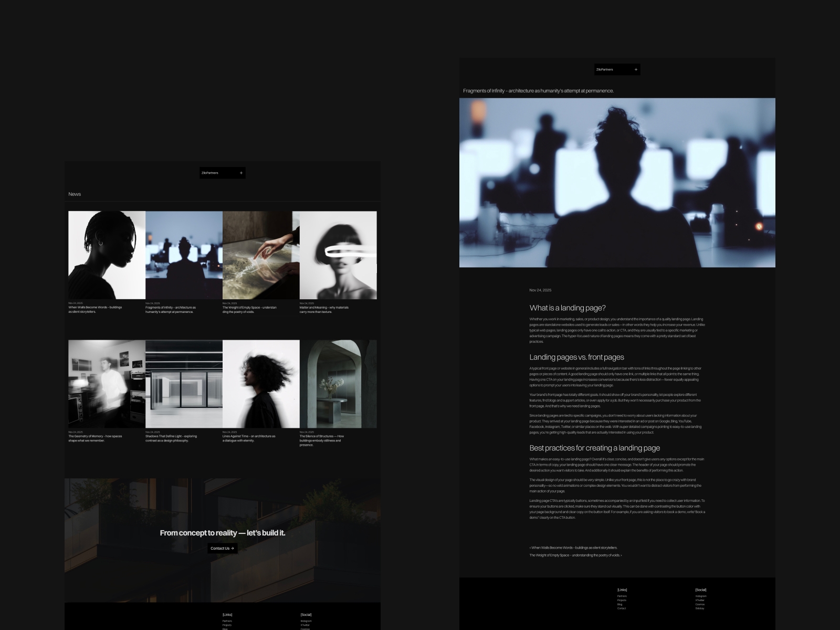The height and width of the screenshot is (630, 840).
Task: Click the Contact Us button
Action: click(222, 548)
